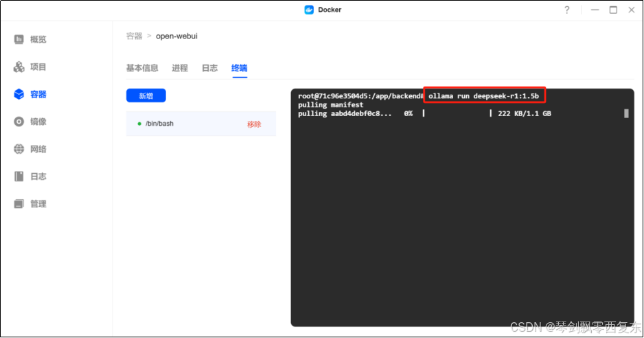Viewport: 644px width, 338px height.
Task: Click the 'pulling aabd4debf0c8...' text
Action: [345, 113]
